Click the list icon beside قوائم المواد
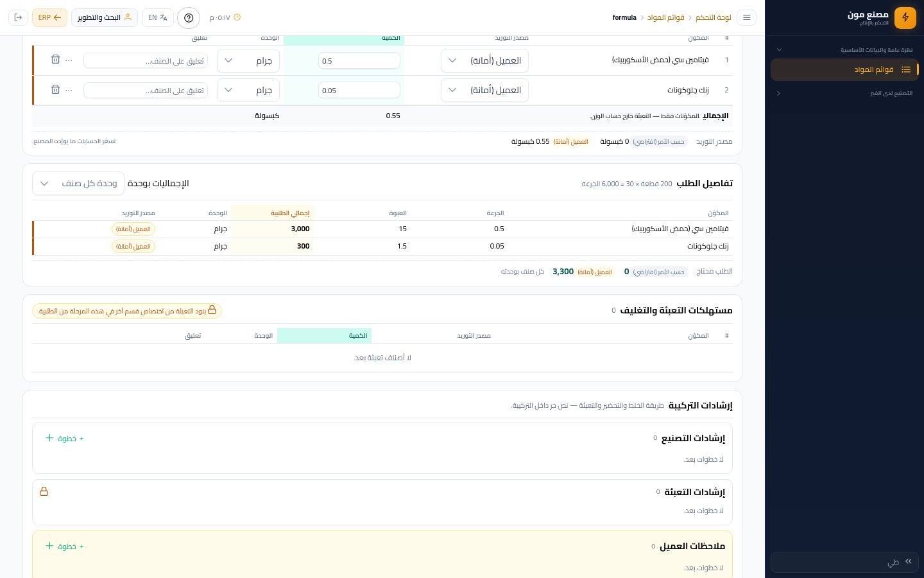This screenshot has height=578, width=924. point(906,69)
